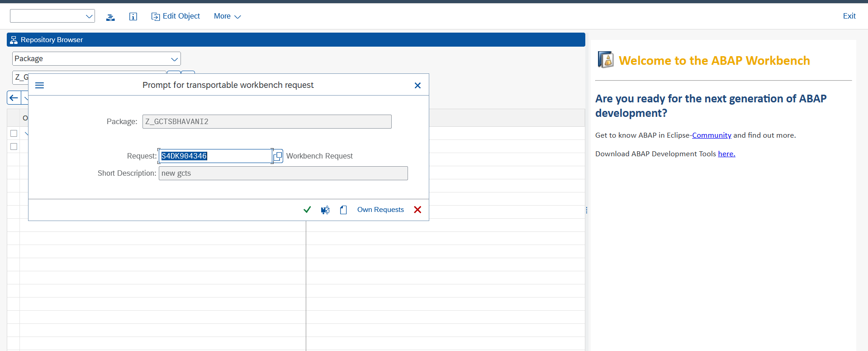Confirm the request with the green checkmark
This screenshot has height=351, width=868.
(307, 210)
